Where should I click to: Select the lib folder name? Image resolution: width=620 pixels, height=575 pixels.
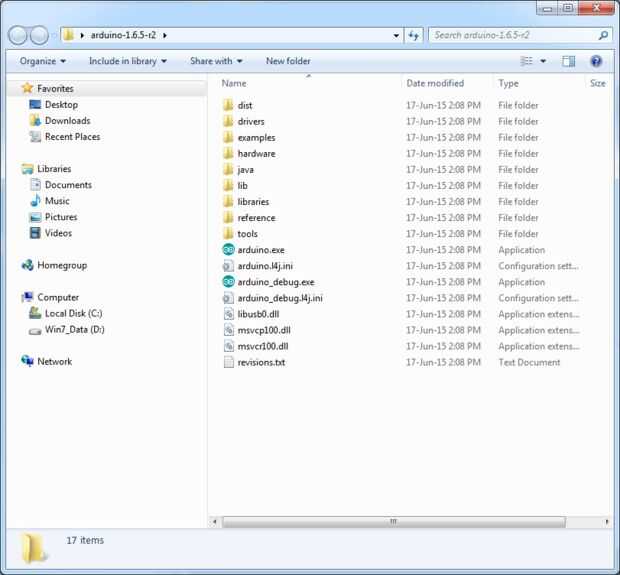(x=242, y=185)
